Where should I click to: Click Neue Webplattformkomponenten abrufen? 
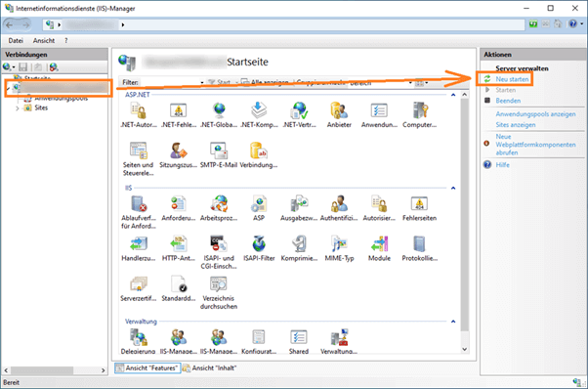point(535,145)
